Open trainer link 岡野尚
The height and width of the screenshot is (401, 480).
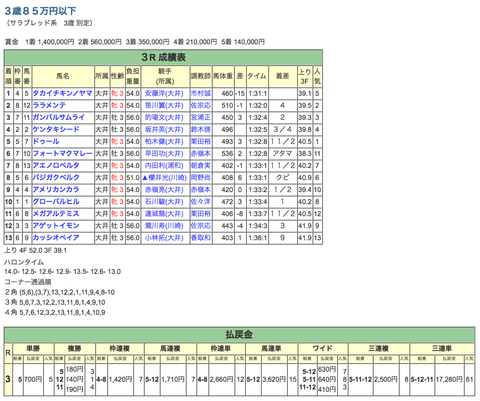click(201, 178)
